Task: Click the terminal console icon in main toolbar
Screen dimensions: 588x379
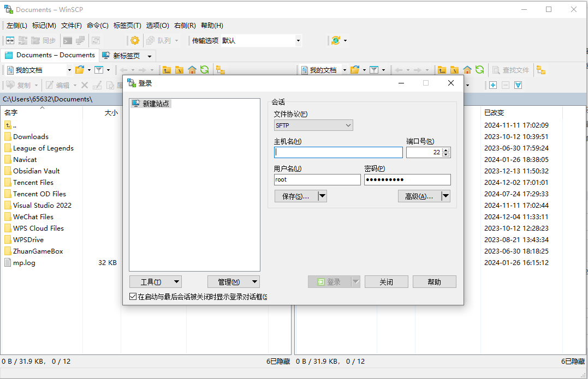Action: (68, 40)
